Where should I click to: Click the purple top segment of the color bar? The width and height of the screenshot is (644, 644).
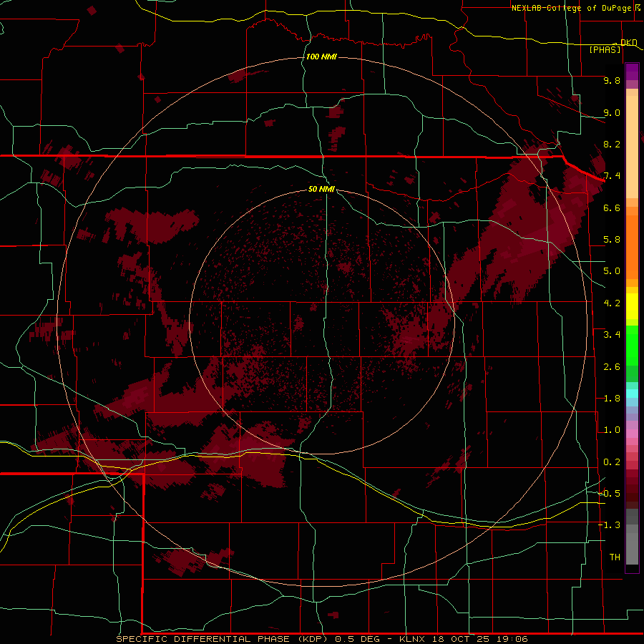(x=632, y=72)
